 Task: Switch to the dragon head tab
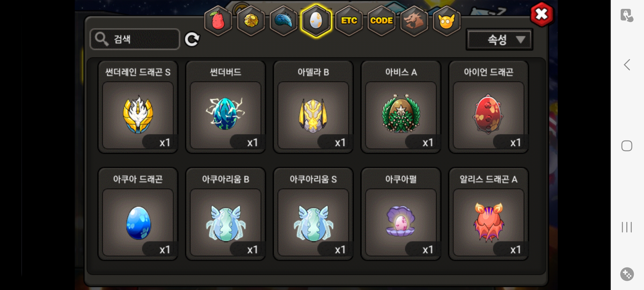pyautogui.click(x=414, y=21)
